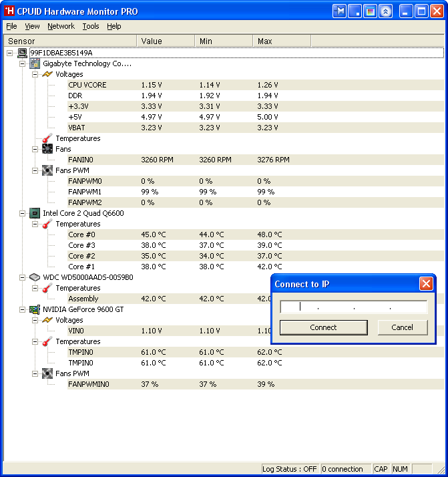This screenshot has height=477, width=448.
Task: Collapse the motherboard Fans group
Action: coord(35,150)
